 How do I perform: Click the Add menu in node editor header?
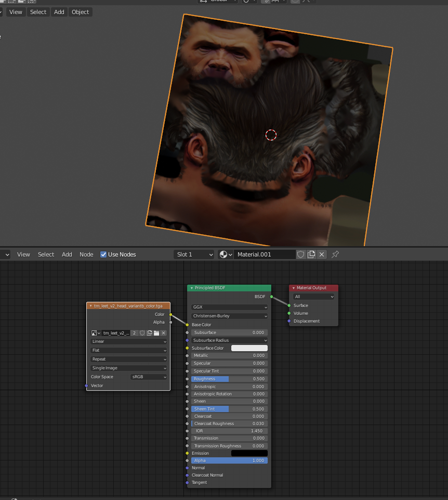pyautogui.click(x=67, y=254)
